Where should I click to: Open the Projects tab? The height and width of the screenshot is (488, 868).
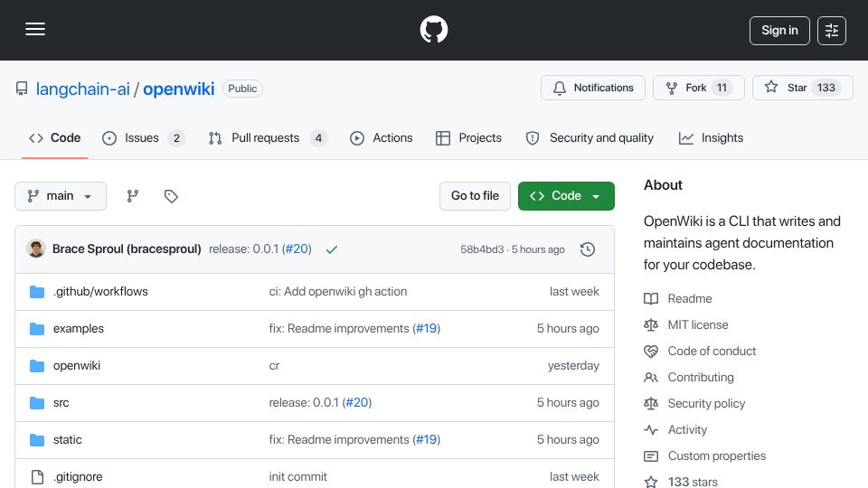coord(469,137)
